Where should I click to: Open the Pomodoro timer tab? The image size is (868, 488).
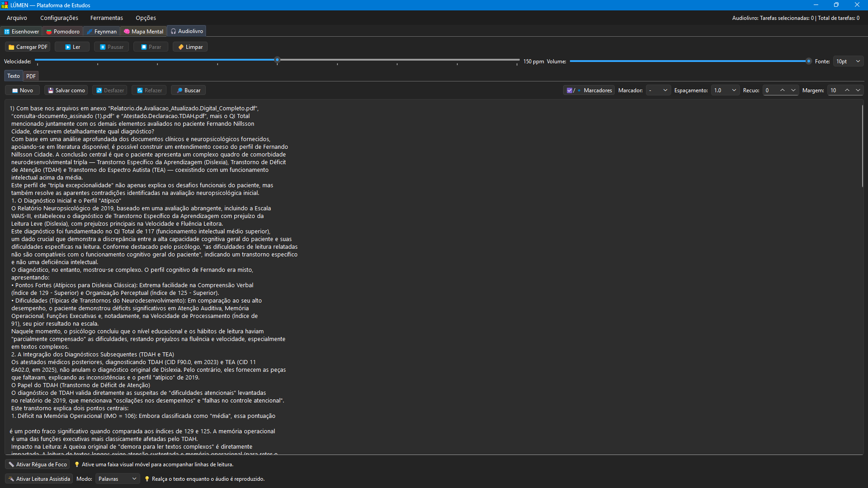coord(63,32)
